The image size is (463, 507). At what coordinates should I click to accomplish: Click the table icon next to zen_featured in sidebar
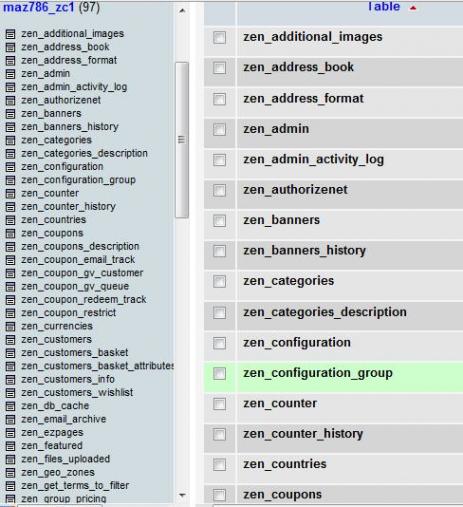click(x=10, y=446)
